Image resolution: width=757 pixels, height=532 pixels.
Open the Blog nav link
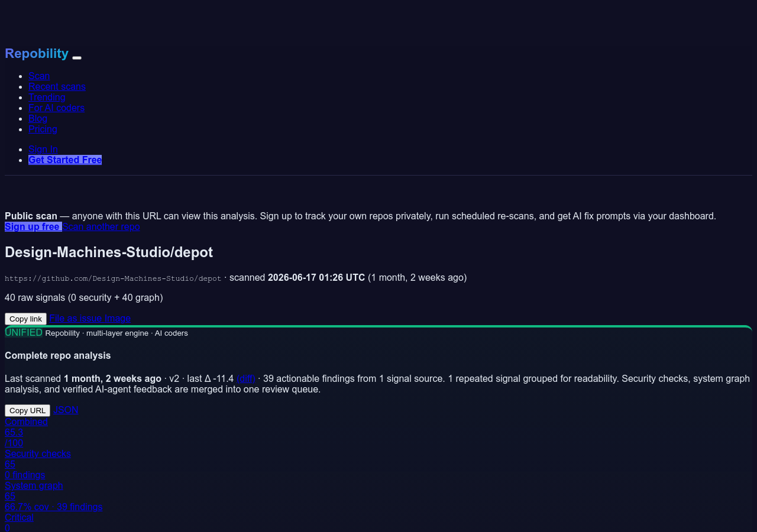tap(38, 118)
